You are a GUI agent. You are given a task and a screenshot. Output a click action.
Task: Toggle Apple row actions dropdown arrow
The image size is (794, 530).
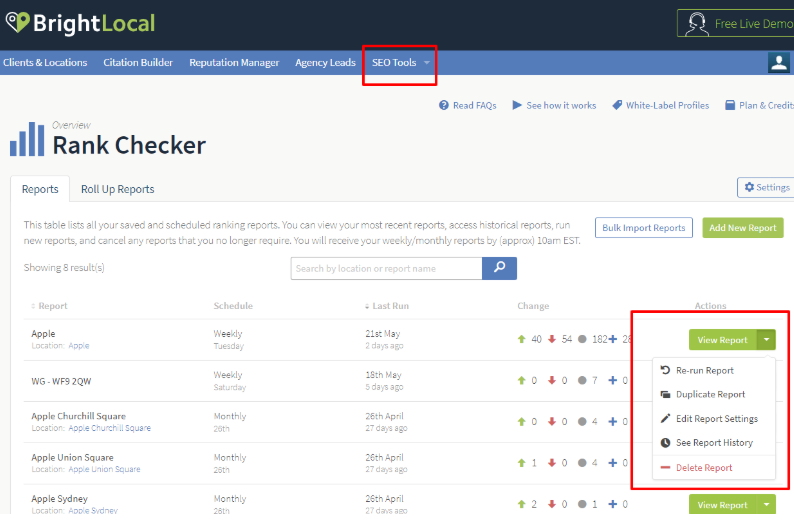[767, 340]
